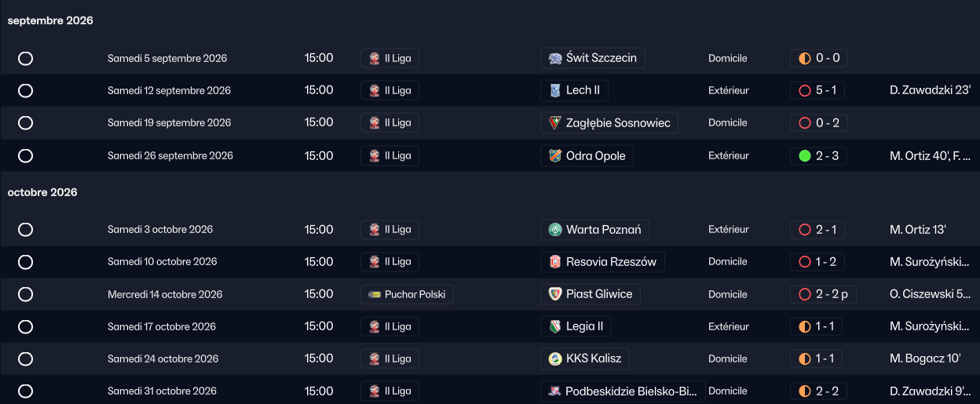Collapse the septembre 2026 section header
The width and height of the screenshot is (980, 404).
50,20
